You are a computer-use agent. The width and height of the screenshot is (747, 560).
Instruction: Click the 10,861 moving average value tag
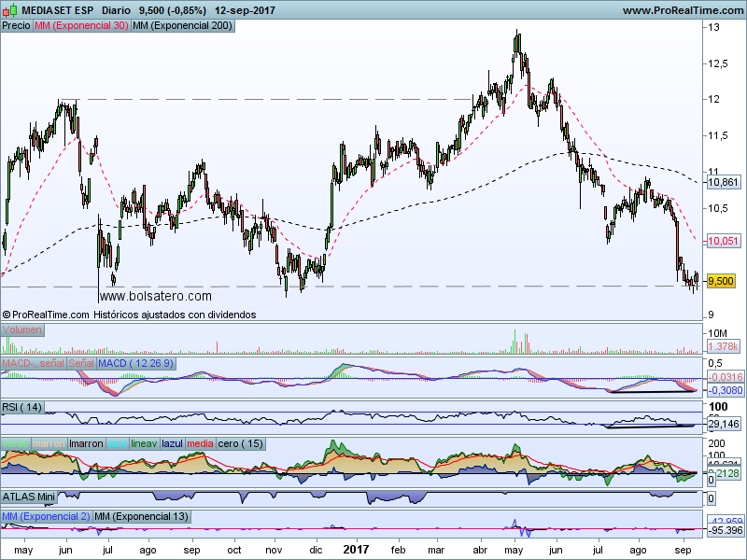point(724,183)
